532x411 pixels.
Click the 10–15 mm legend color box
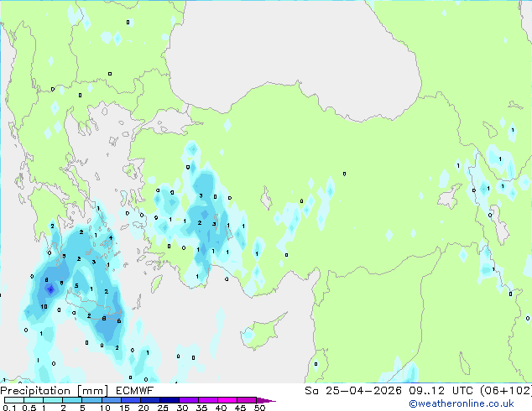click(x=111, y=400)
